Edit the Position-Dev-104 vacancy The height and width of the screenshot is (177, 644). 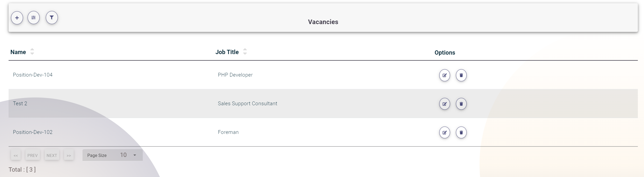point(445,75)
